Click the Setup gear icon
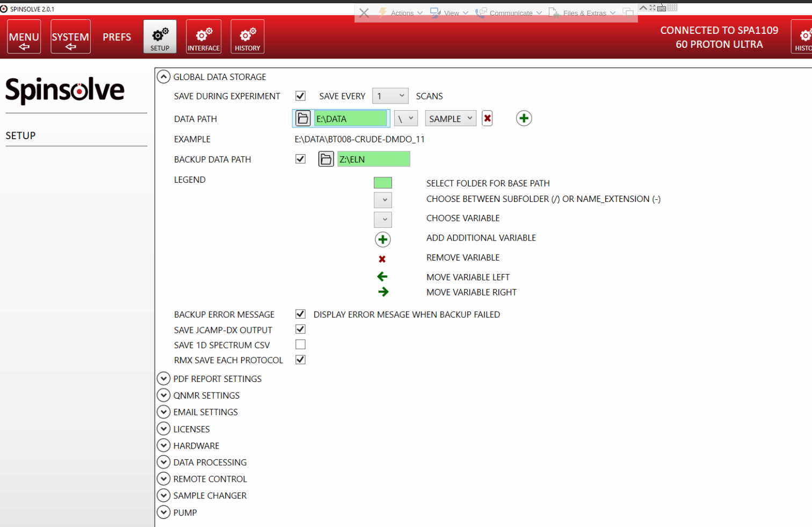Viewport: 812px width, 527px height. pyautogui.click(x=160, y=37)
